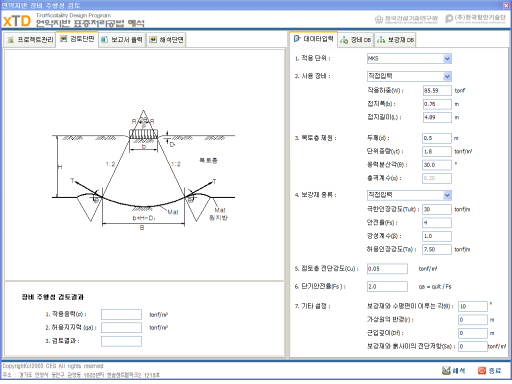Click the 극한인장강도 input field
Screen dimensions: 512x384
tap(437, 209)
